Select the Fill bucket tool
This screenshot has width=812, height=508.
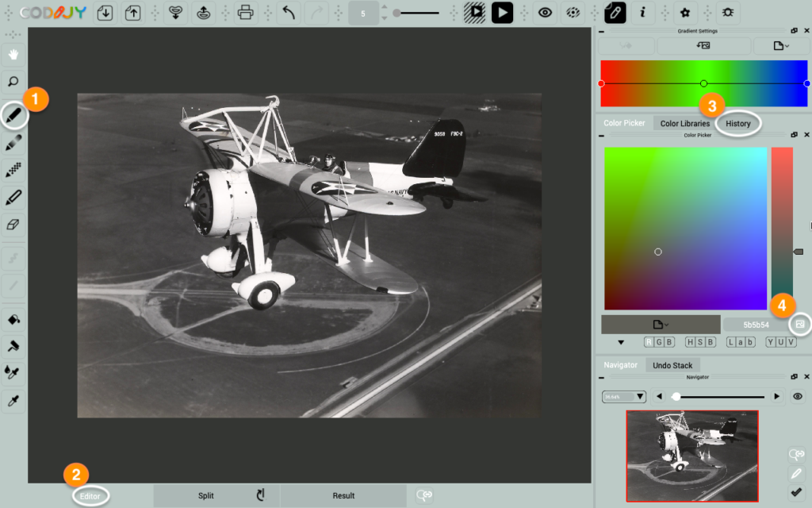pos(13,319)
